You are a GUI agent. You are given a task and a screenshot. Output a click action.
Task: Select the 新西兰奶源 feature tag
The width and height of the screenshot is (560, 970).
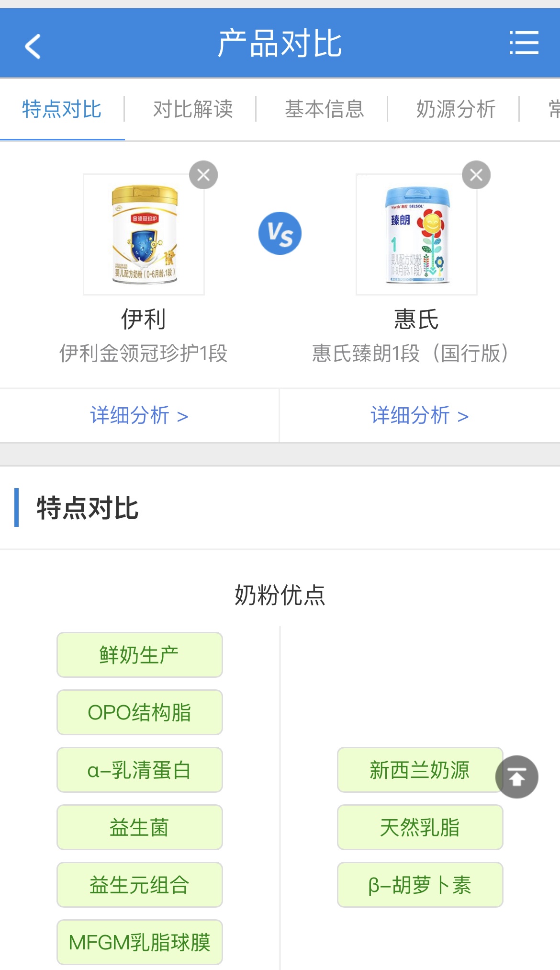(x=419, y=770)
